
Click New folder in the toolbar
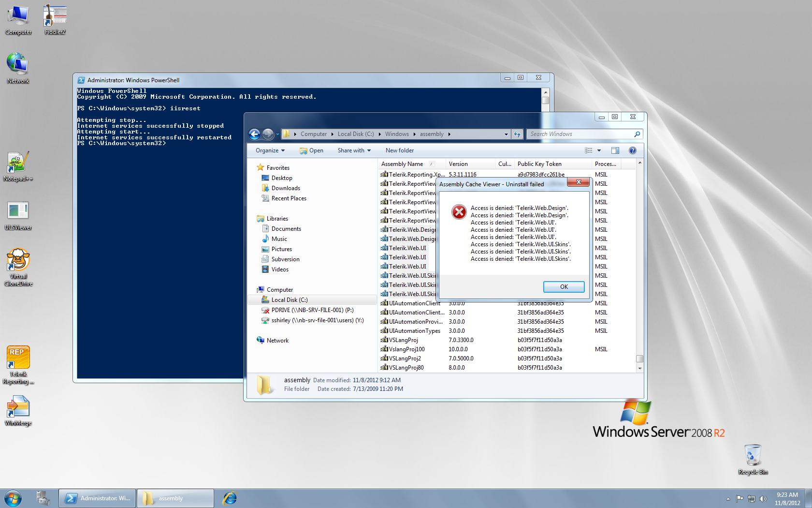pyautogui.click(x=400, y=150)
